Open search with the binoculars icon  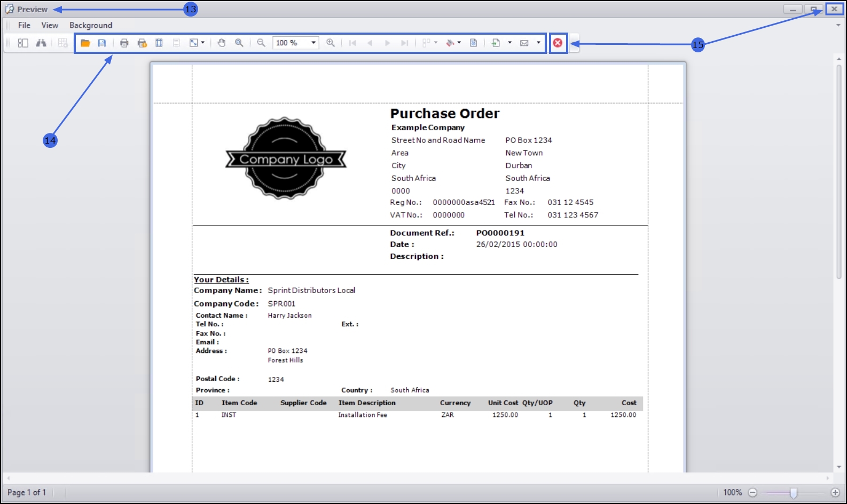[x=41, y=43]
